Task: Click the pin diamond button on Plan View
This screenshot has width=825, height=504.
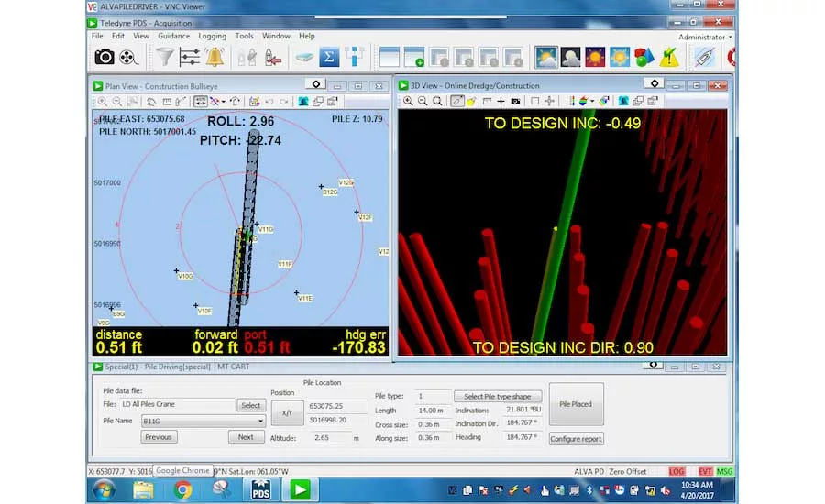Action: [x=315, y=84]
